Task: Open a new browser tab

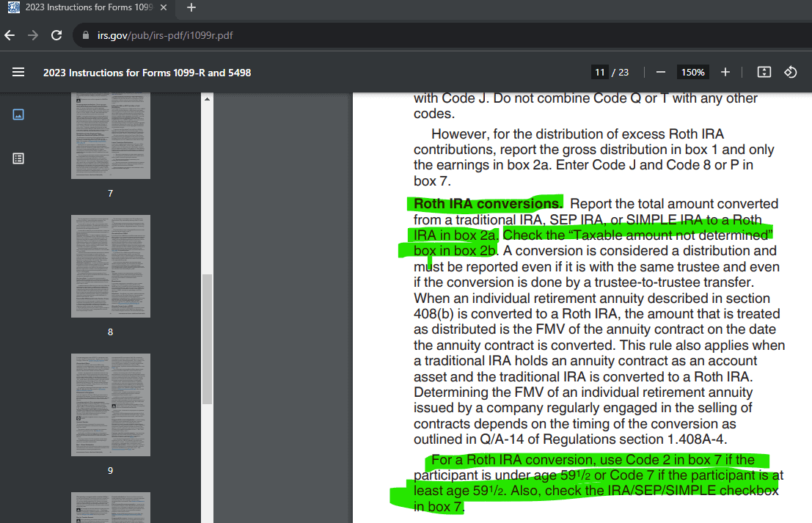Action: point(191,8)
